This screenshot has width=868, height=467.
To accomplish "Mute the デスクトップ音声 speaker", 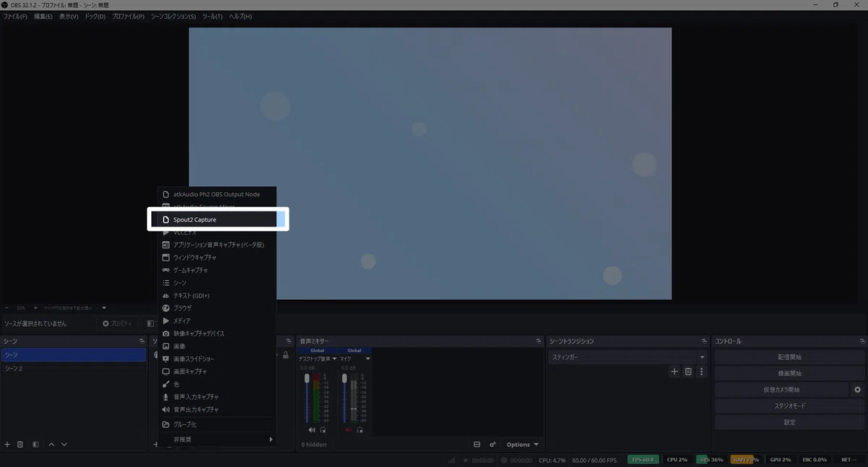I will click(x=312, y=430).
